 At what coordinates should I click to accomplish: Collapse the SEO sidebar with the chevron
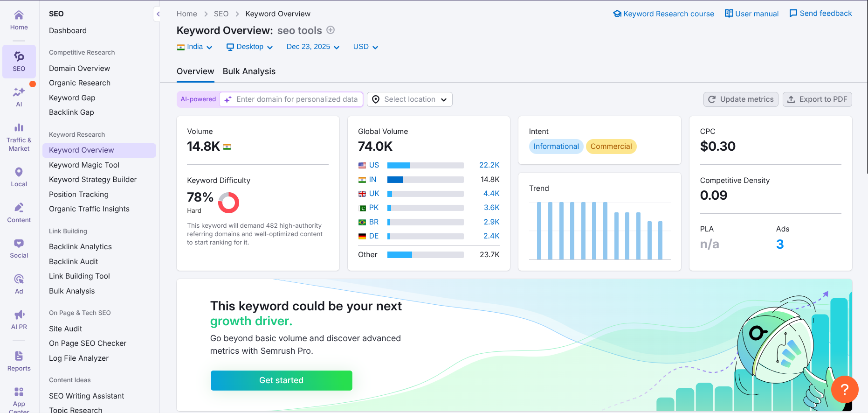coord(158,14)
